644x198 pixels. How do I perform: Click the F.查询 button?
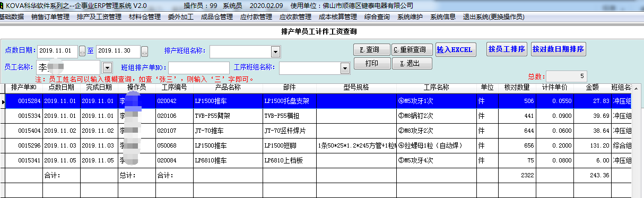click(x=371, y=50)
